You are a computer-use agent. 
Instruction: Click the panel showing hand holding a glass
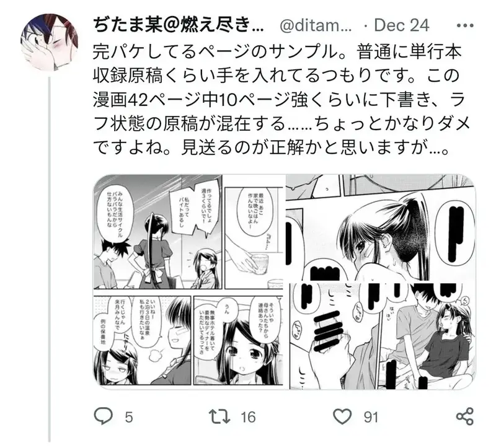[x=254, y=238]
